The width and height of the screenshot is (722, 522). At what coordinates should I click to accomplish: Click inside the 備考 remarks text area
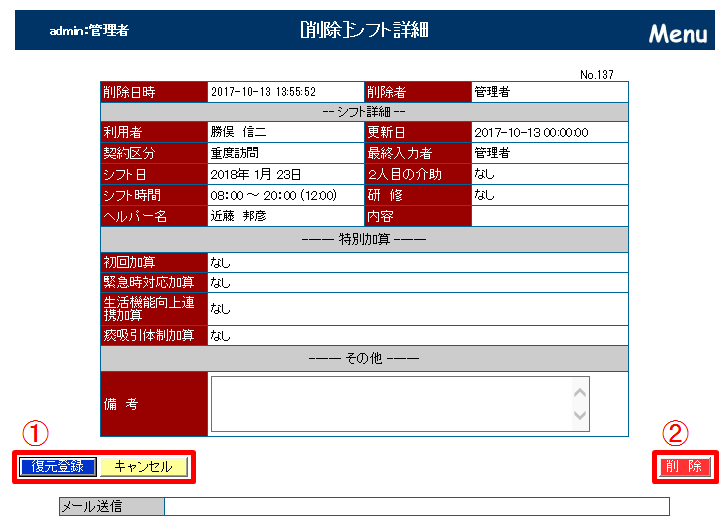click(390, 404)
